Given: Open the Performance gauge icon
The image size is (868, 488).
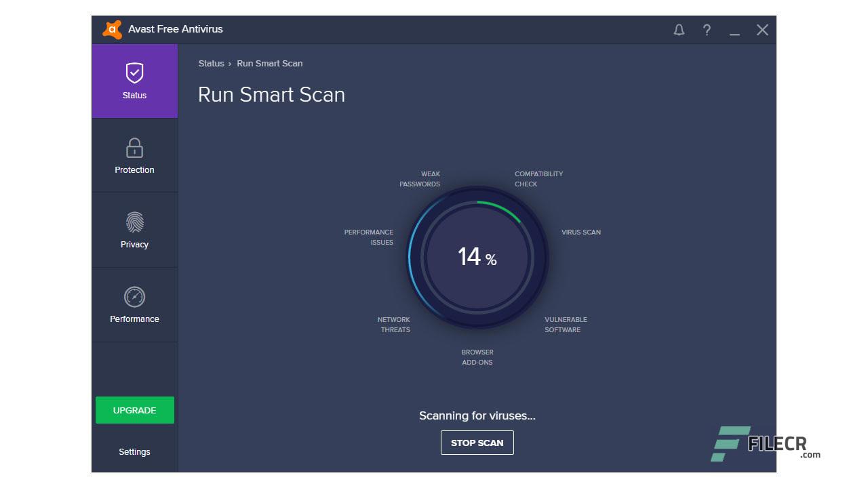Looking at the screenshot, I should click(134, 297).
